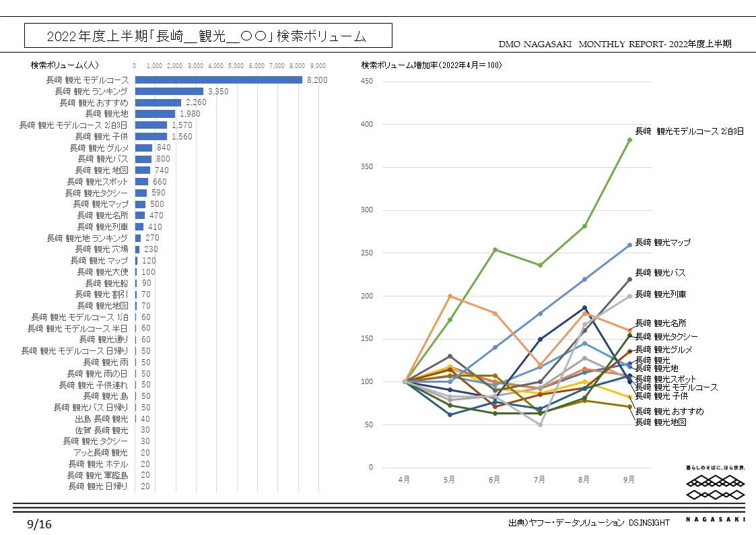Select the bar value '470'
Viewport: 756px width, 535px height.
pos(156,215)
